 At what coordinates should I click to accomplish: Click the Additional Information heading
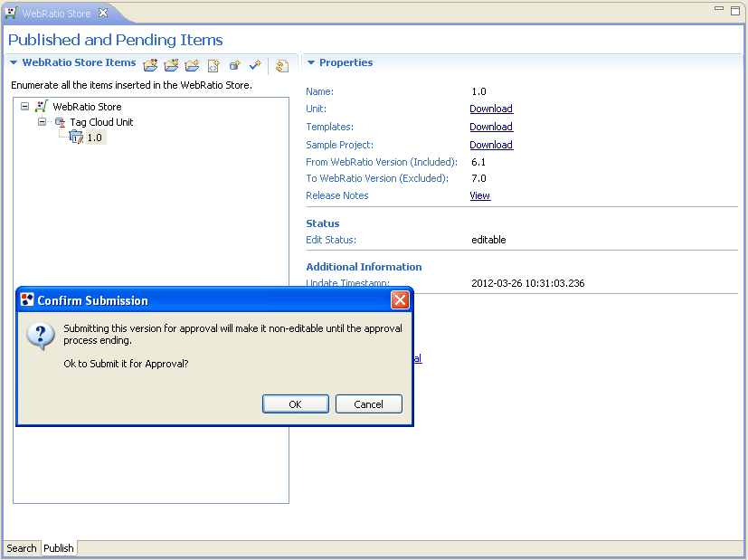tap(364, 267)
